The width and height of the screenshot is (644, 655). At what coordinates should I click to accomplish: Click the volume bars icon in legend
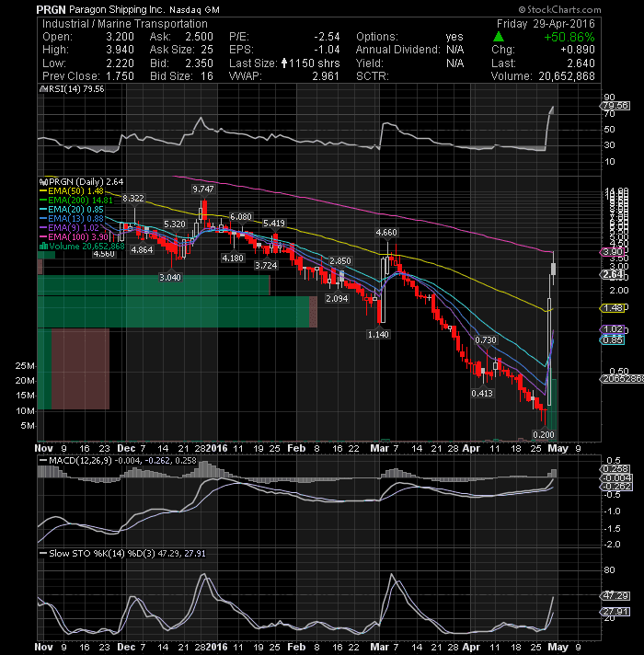[43, 246]
